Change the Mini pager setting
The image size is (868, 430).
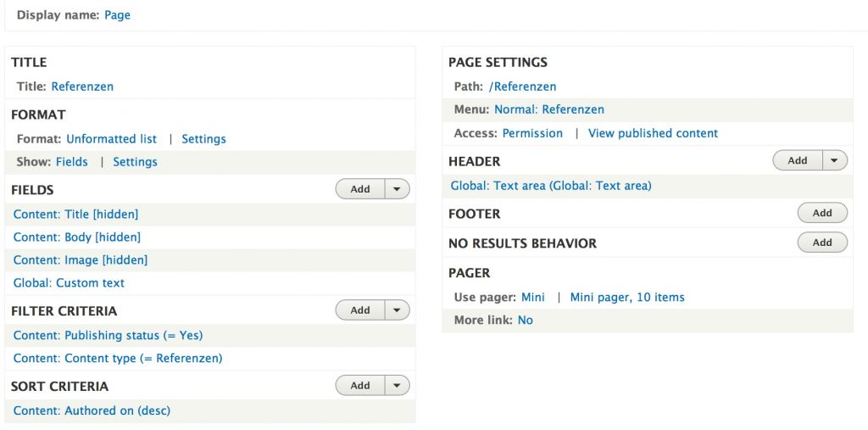pyautogui.click(x=533, y=298)
